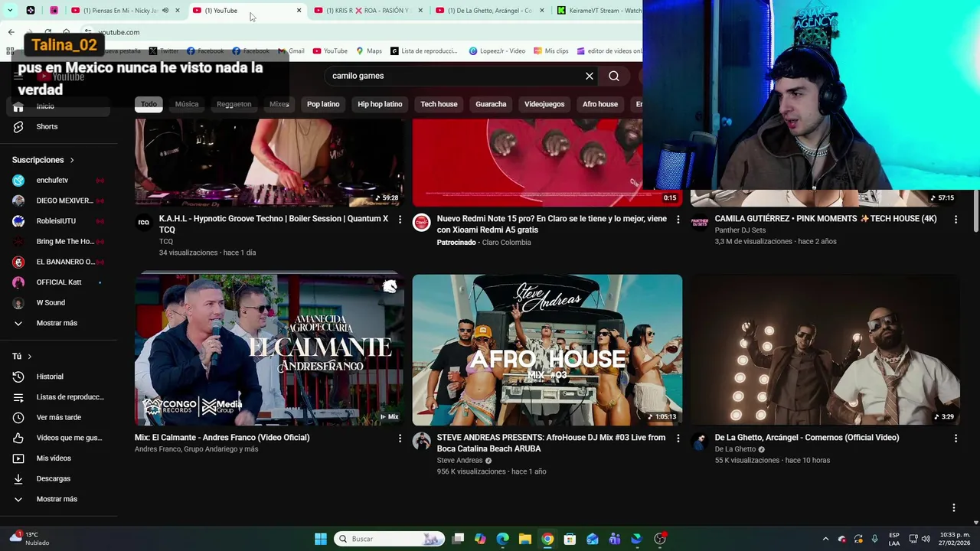Switch to the KRIS R ROA PASIÓN tab

[367, 11]
